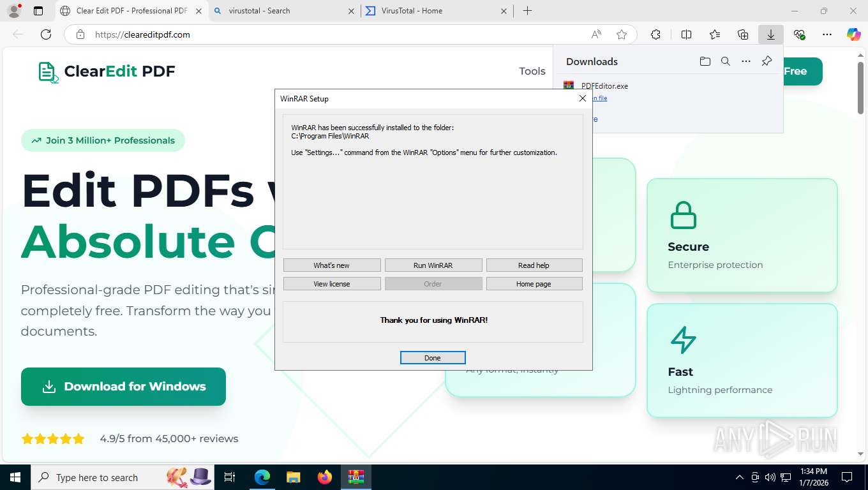Pin the Downloads panel

[x=767, y=61]
